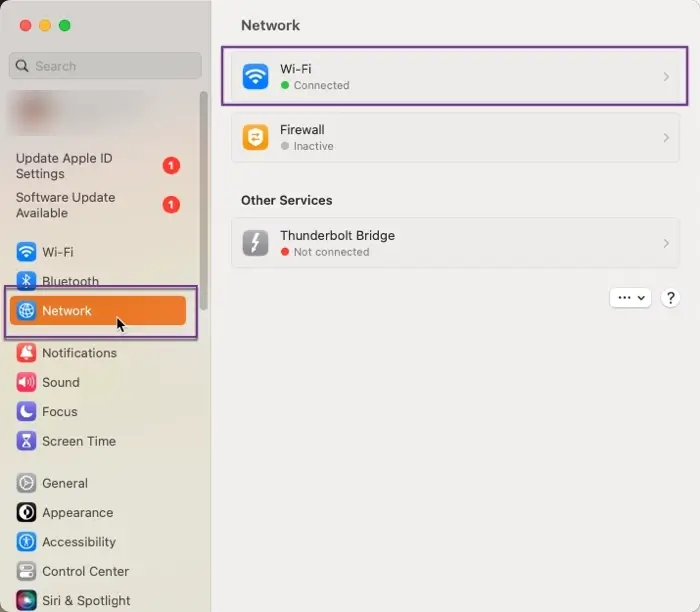Click the Thunderbolt Bridge lightning icon
Viewport: 700px width, 612px height.
(255, 243)
